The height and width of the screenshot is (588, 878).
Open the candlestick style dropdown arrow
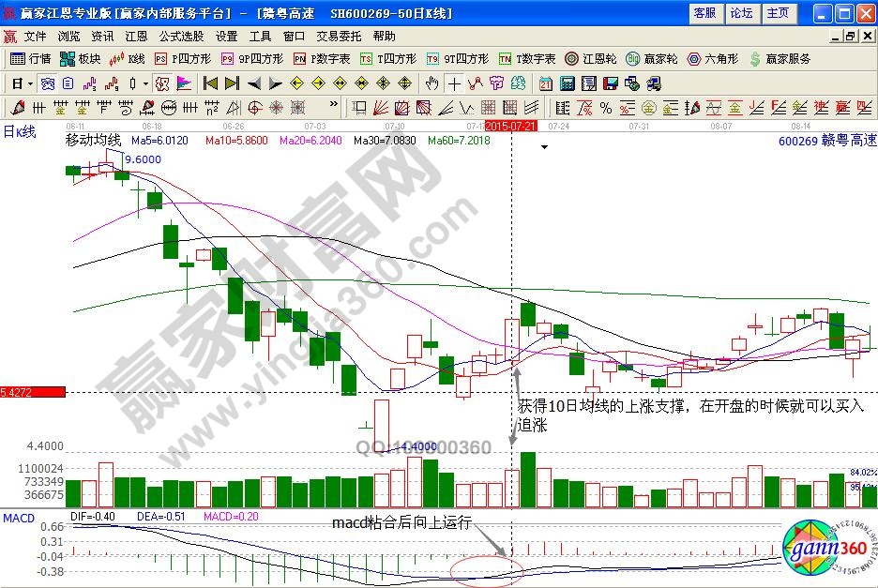145,83
